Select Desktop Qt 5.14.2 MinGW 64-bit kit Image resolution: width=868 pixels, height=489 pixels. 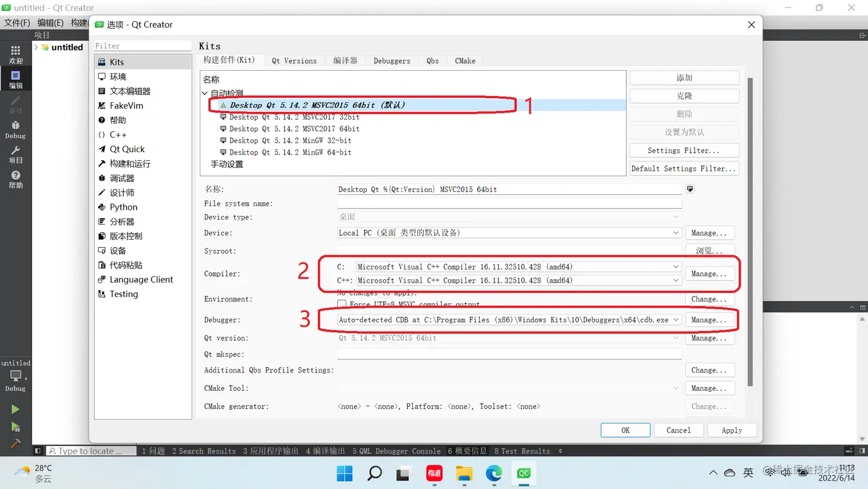(290, 152)
